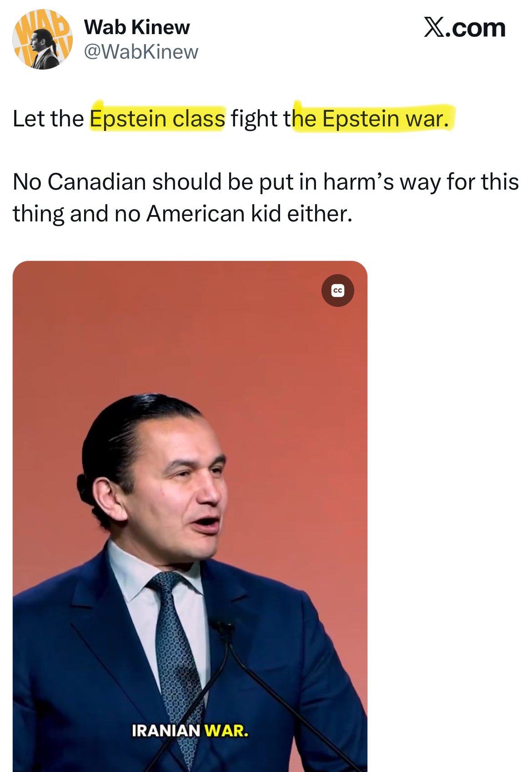Toggle closed captions CC button on video
The image size is (532, 772).
click(337, 291)
